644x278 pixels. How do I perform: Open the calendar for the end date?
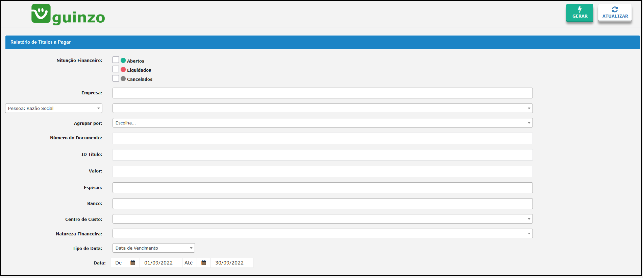click(204, 263)
